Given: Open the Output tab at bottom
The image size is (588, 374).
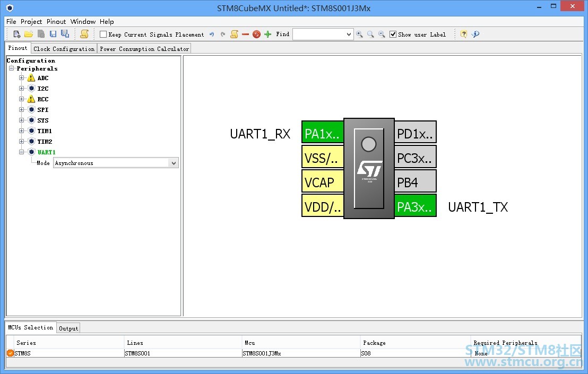Looking at the screenshot, I should [x=68, y=328].
